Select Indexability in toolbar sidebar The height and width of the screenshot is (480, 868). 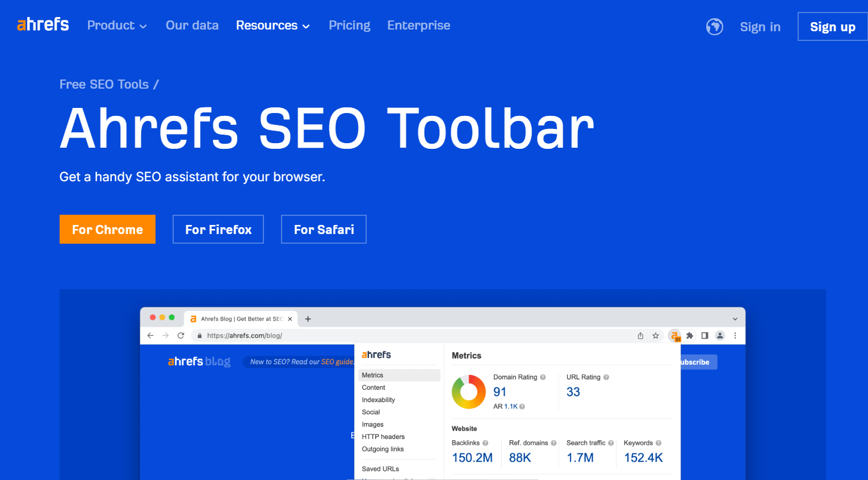pos(378,400)
